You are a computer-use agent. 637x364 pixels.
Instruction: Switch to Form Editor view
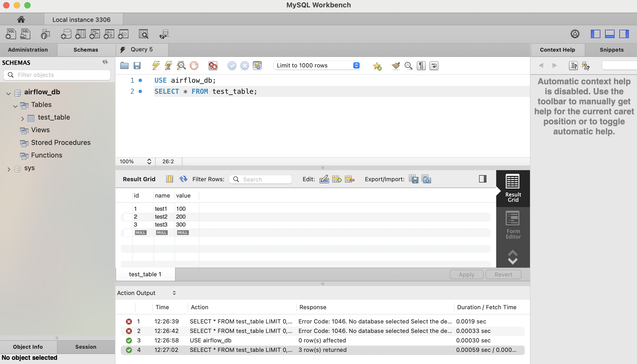513,225
